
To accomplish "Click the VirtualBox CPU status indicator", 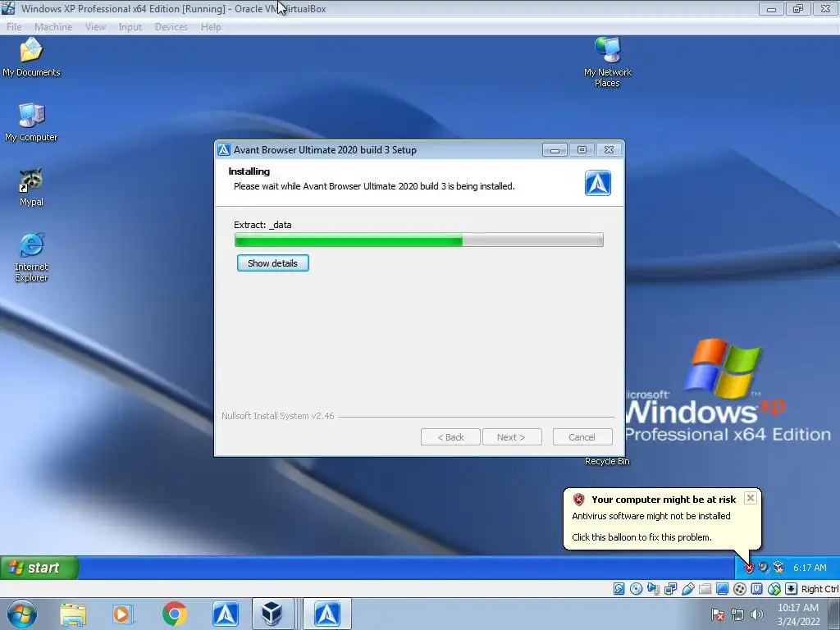I will tap(756, 589).
